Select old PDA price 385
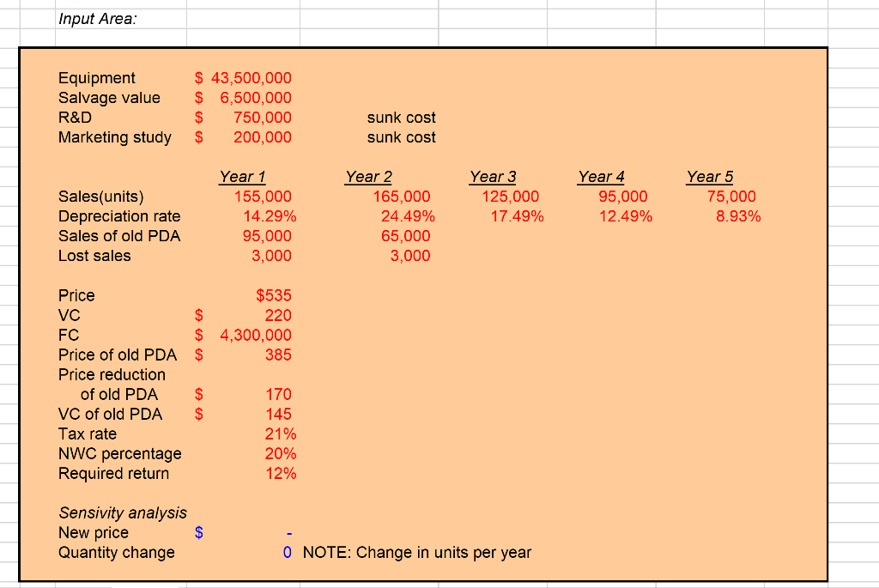879x588 pixels. 278,355
